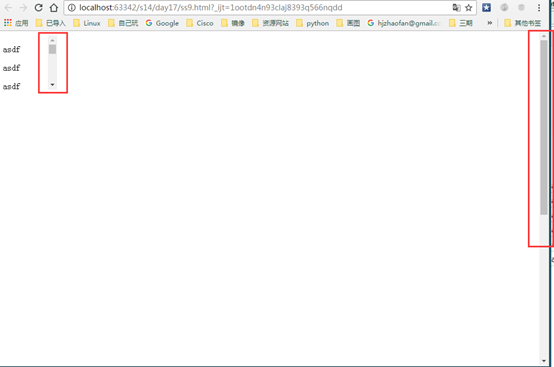Click the small inner scrollbar thumb

click(52, 49)
